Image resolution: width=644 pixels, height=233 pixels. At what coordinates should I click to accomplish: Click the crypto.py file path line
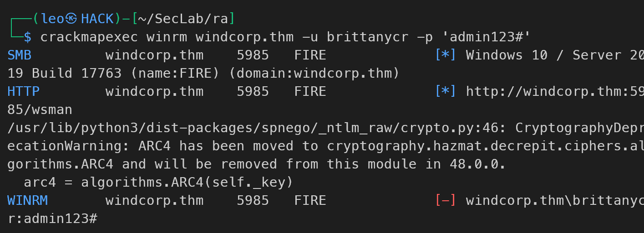325,128
